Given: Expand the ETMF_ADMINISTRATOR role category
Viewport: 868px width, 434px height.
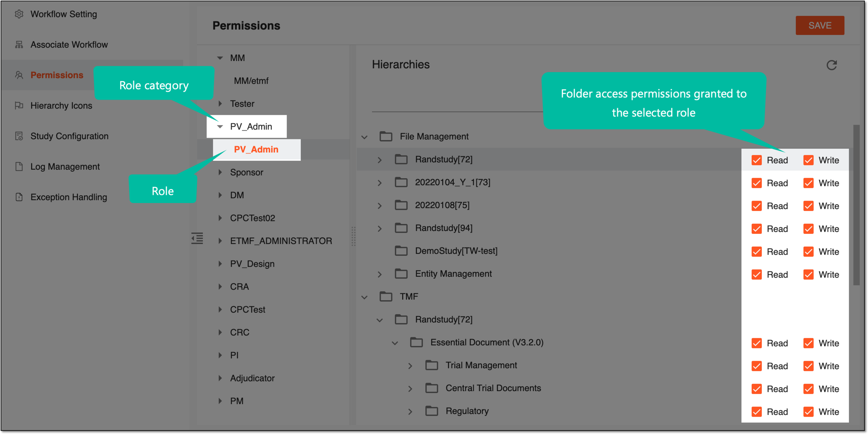Looking at the screenshot, I should [220, 241].
